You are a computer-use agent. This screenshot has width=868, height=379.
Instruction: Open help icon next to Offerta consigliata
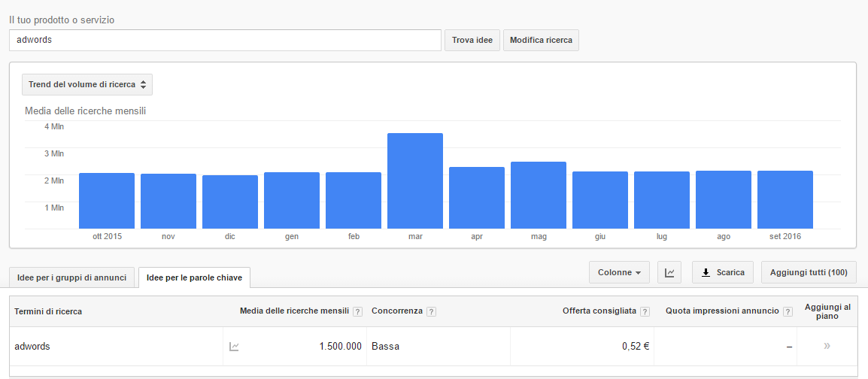(645, 311)
